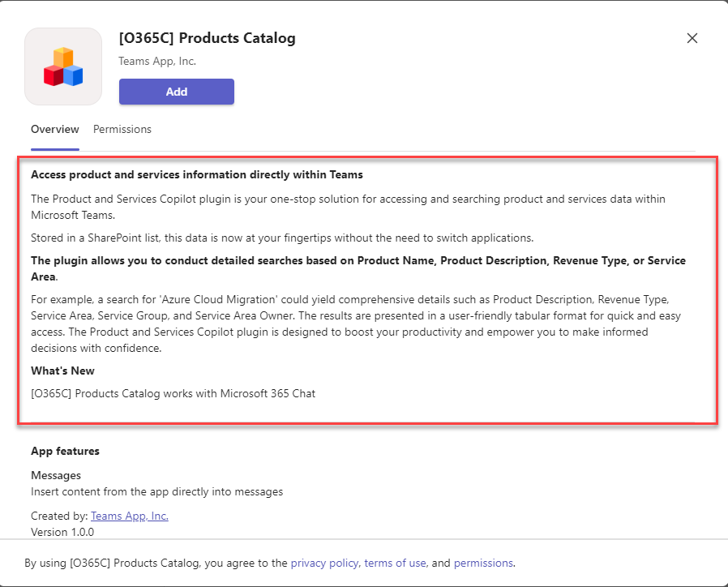The width and height of the screenshot is (728, 587).
Task: Click 'Stored in a SharePoint list' sentence
Action: point(282,238)
